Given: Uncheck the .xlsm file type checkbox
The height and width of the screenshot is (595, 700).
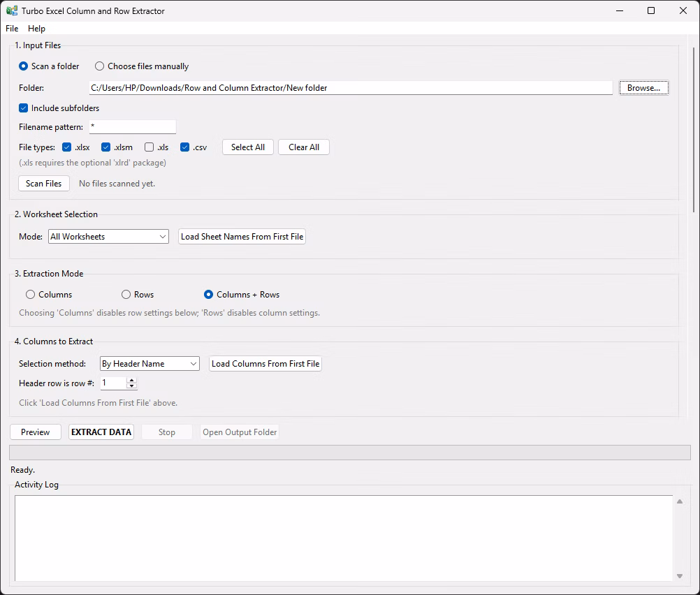Looking at the screenshot, I should (105, 147).
